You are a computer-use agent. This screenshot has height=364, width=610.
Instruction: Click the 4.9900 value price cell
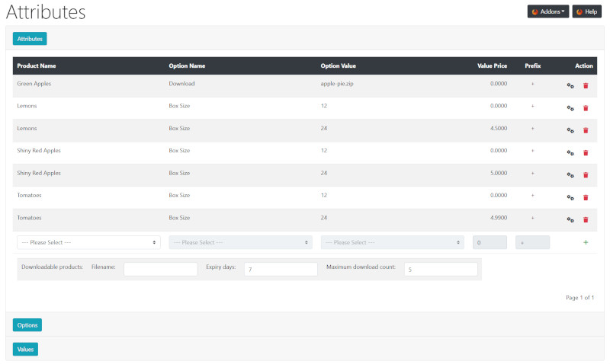(x=499, y=218)
